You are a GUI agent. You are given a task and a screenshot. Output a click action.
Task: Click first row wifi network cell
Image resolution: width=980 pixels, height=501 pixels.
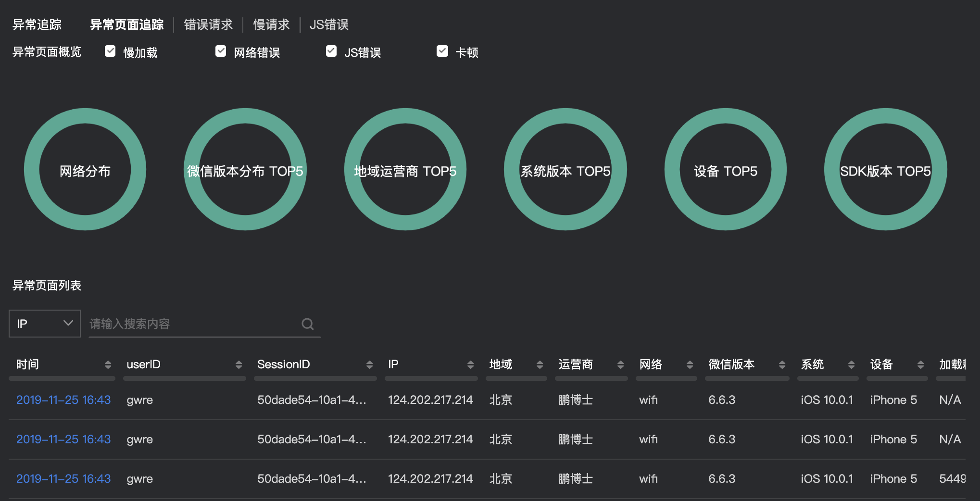point(648,400)
